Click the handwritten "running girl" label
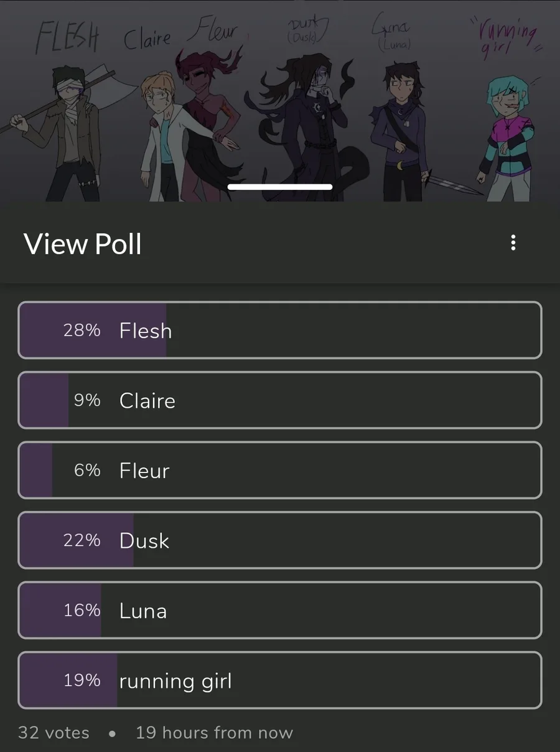 point(504,39)
